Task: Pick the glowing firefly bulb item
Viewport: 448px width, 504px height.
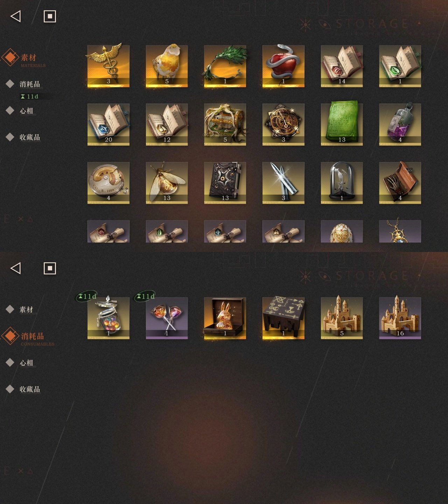Action: pyautogui.click(x=167, y=183)
